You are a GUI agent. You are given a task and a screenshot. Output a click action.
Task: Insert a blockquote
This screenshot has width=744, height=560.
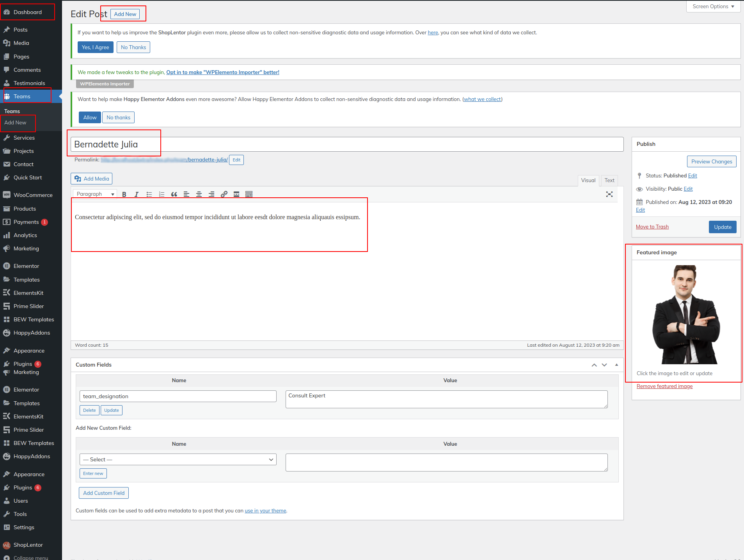174,194
